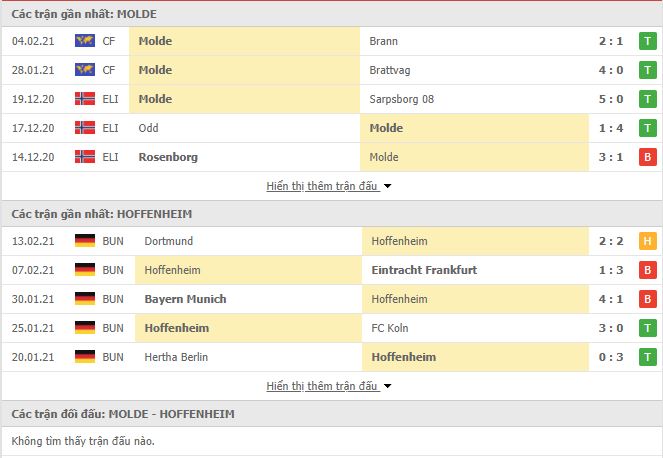Click the dropdown arrow under Hoffenheim matches list
This screenshot has height=458, width=663.
coord(387,386)
